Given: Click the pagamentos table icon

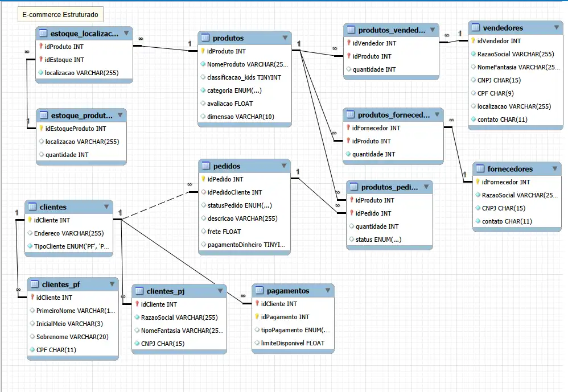Looking at the screenshot, I should pyautogui.click(x=258, y=291).
